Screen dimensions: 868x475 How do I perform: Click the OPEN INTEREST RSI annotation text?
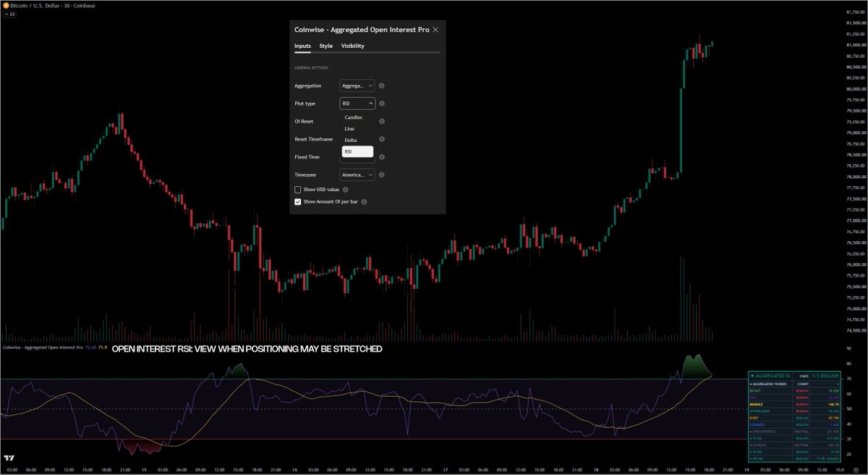[247, 349]
